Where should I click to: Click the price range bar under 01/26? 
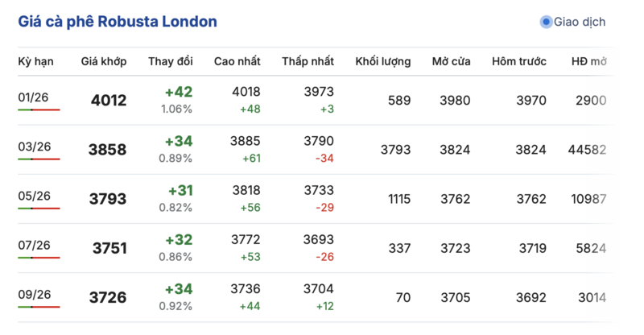coord(39,110)
